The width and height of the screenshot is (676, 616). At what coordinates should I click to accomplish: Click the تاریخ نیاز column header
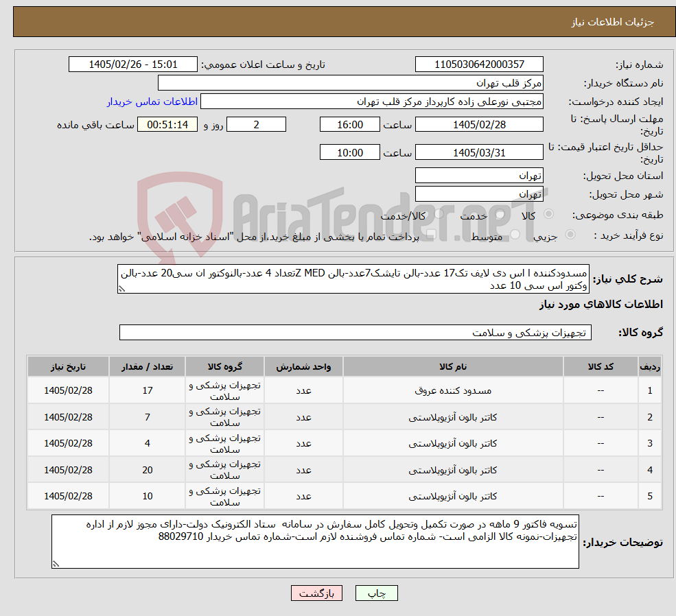click(68, 366)
